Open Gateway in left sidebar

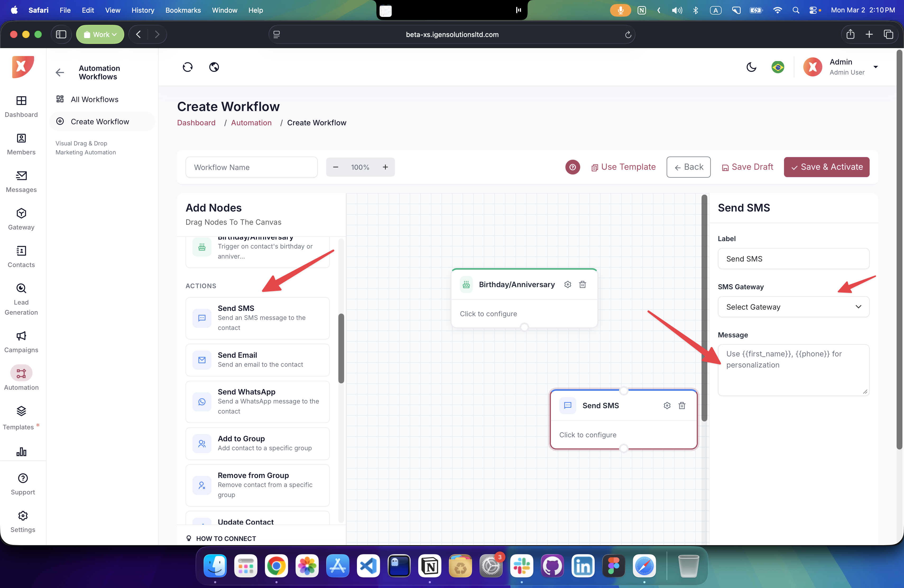coord(21,219)
